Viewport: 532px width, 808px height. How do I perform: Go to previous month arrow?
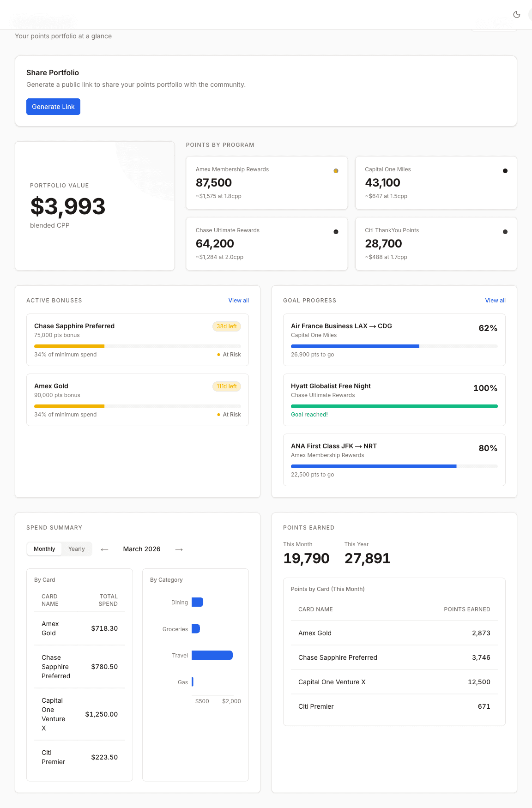pyautogui.click(x=104, y=549)
